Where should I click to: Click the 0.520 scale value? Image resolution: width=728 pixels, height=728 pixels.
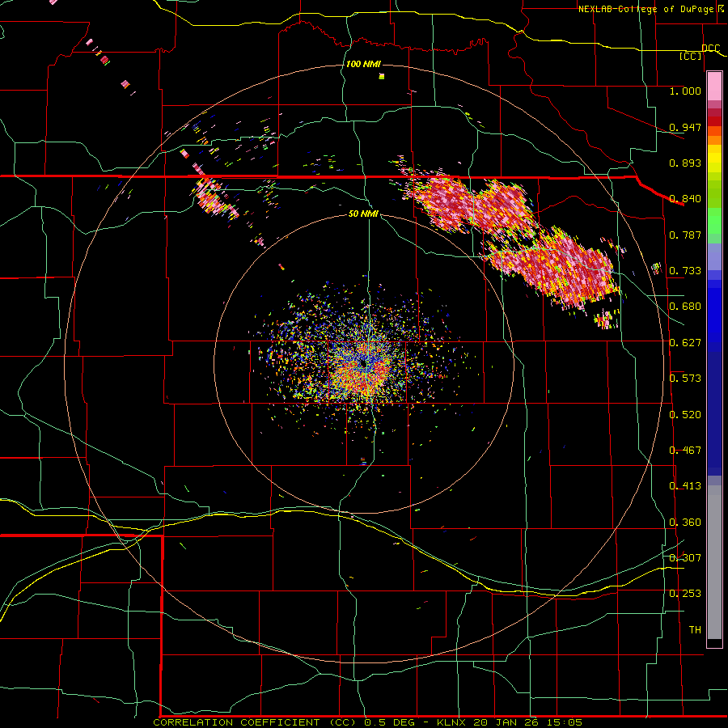[x=685, y=415]
